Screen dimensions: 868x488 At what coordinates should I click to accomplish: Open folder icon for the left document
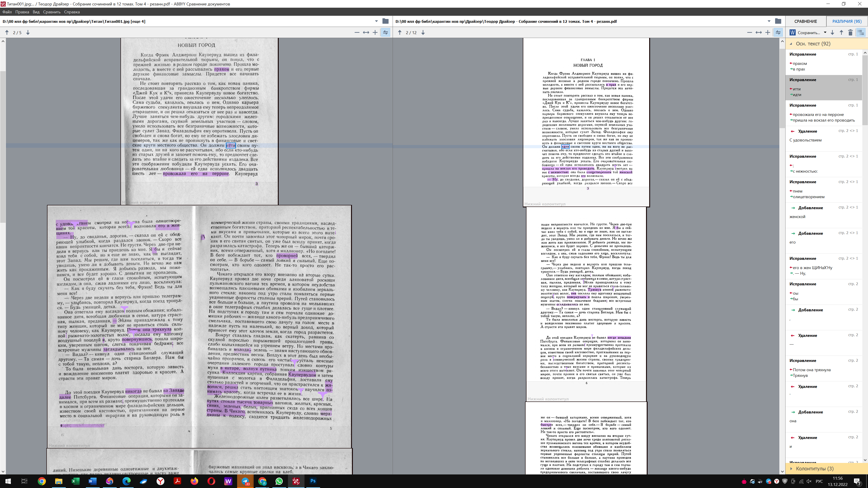click(x=385, y=21)
